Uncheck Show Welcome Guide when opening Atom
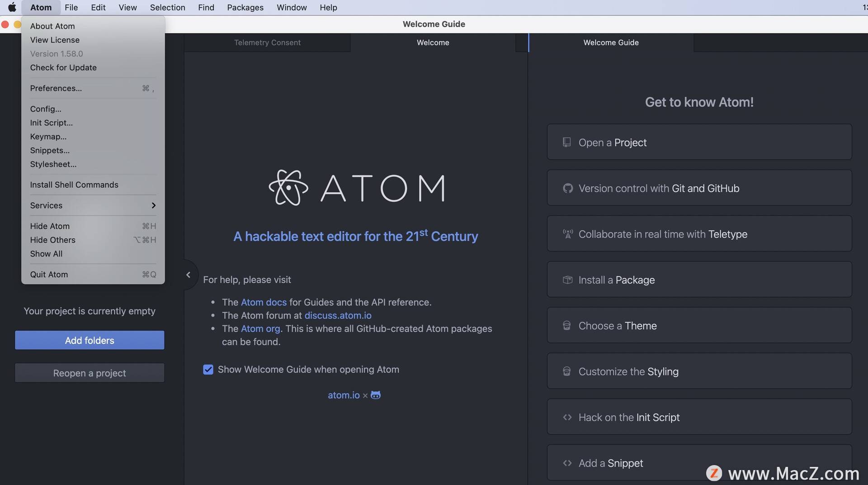The height and width of the screenshot is (485, 868). [x=208, y=370]
